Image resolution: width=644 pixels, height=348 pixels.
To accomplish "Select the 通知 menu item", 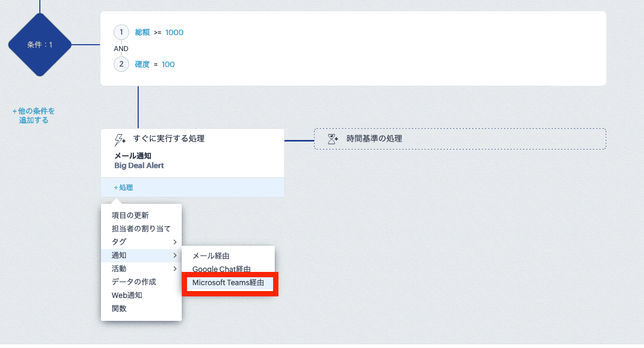I will pos(141,255).
